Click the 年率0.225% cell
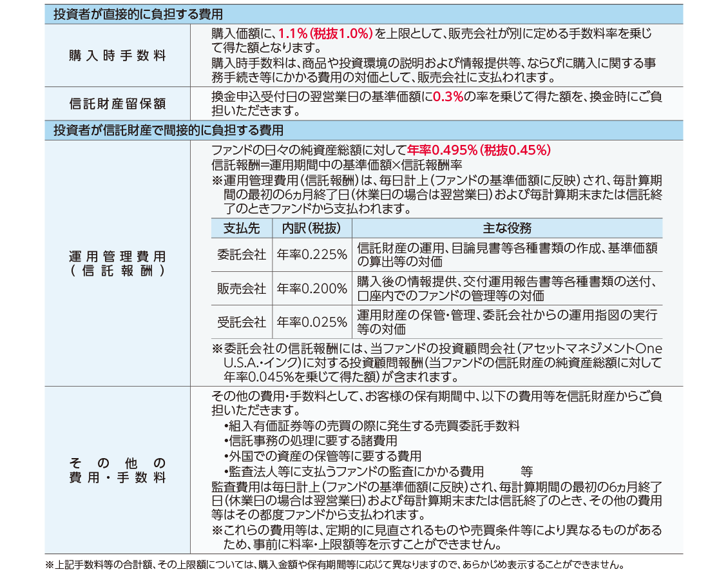The width and height of the screenshot is (728, 576). [x=312, y=254]
